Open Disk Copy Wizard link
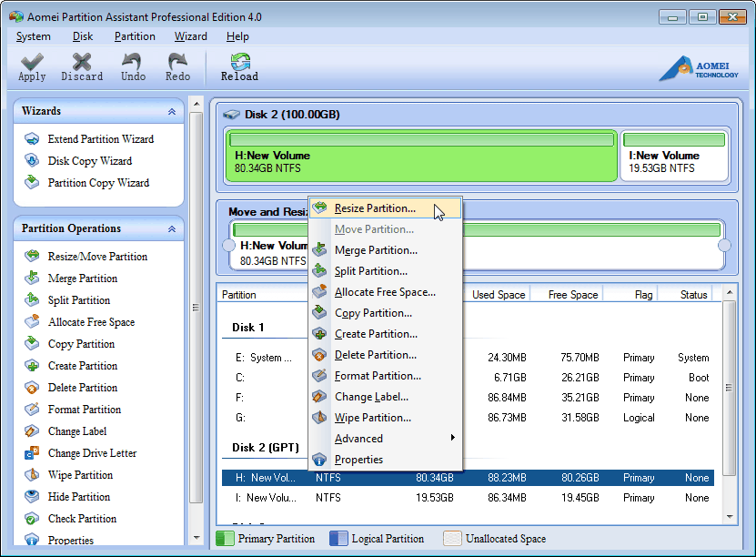 tap(89, 161)
